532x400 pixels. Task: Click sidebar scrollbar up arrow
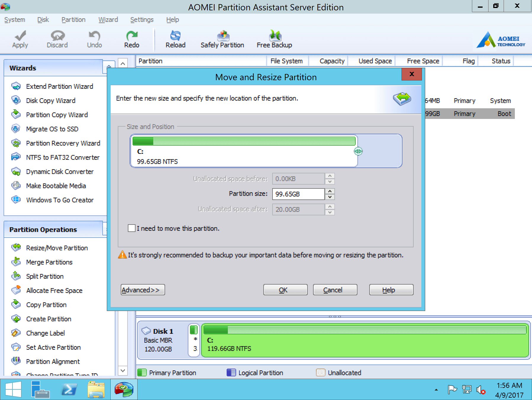click(123, 63)
